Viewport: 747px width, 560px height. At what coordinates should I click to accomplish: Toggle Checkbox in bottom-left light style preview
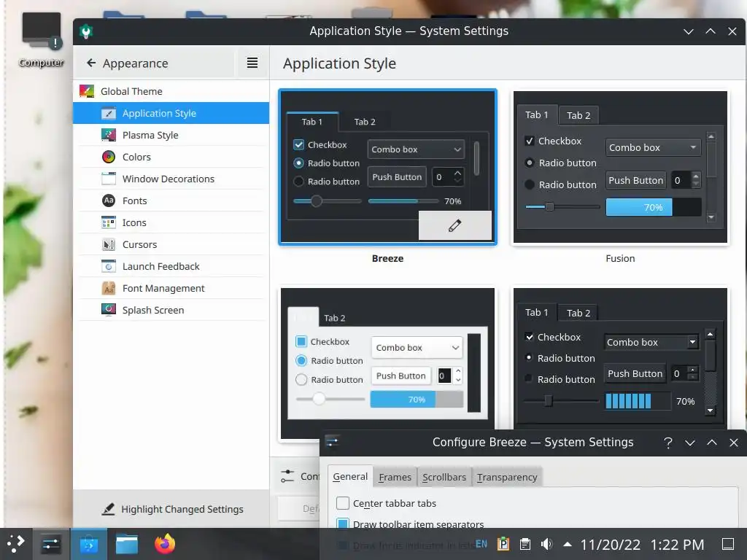[x=301, y=341]
